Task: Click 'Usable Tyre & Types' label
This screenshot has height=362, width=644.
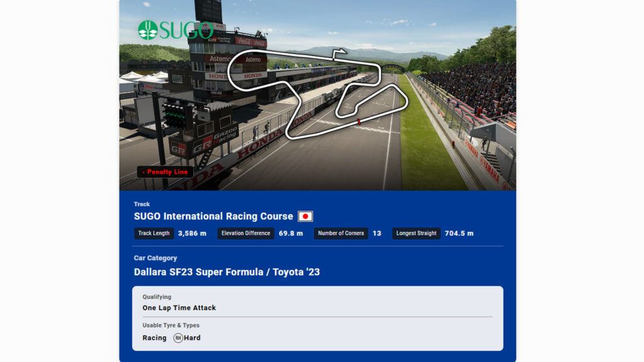Action: point(171,325)
